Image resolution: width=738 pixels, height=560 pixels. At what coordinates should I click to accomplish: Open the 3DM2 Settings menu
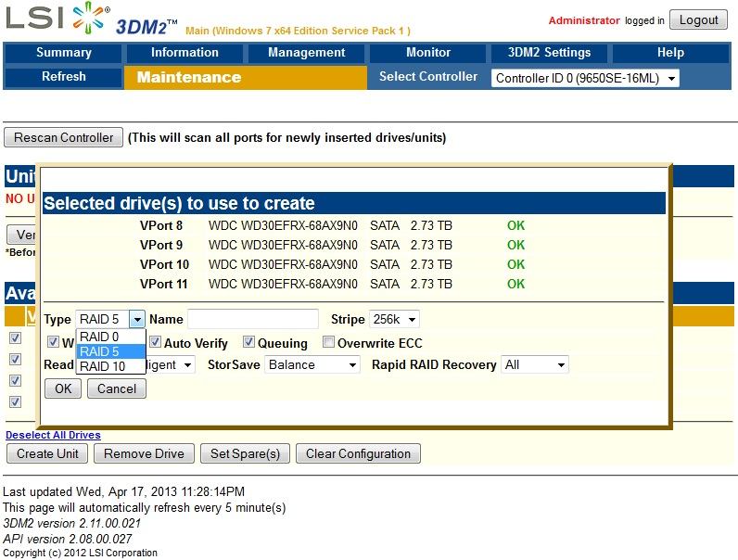tap(549, 52)
